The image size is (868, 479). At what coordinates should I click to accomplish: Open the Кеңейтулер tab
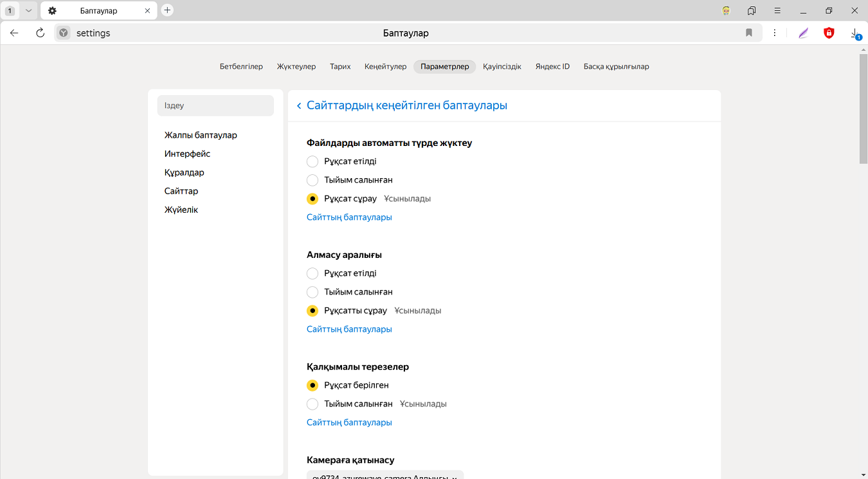[x=385, y=66]
